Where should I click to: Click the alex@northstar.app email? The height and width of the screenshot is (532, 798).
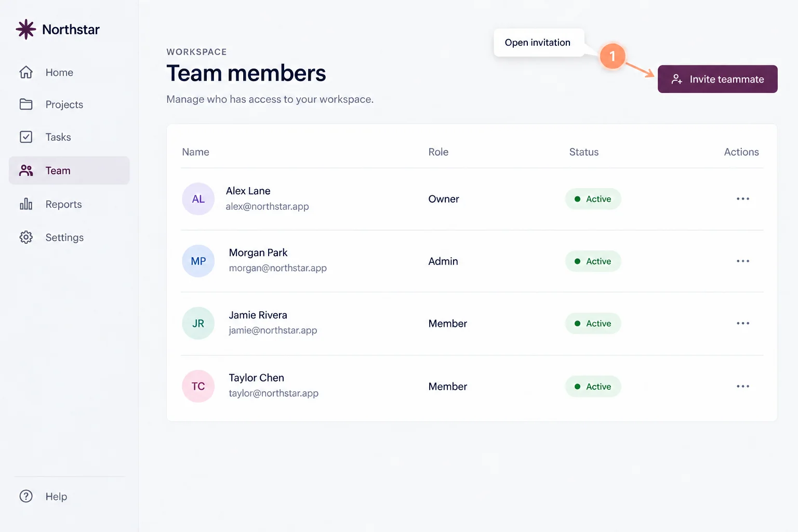(267, 206)
